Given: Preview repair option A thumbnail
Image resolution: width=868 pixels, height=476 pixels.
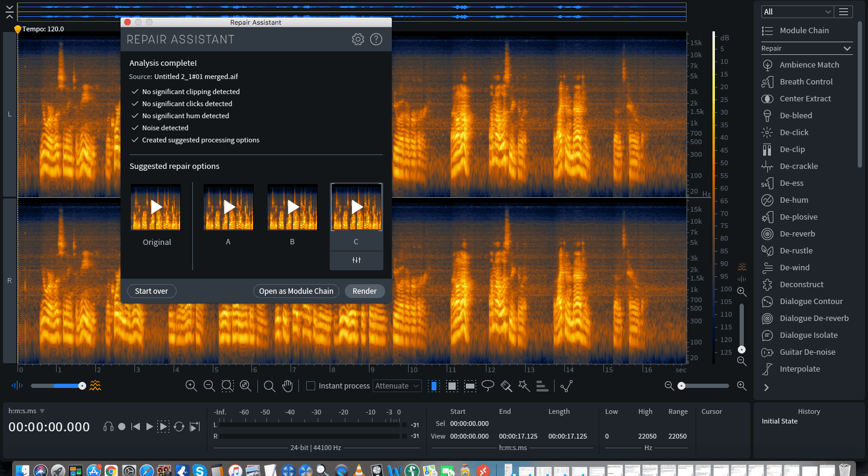Looking at the screenshot, I should tap(228, 207).
